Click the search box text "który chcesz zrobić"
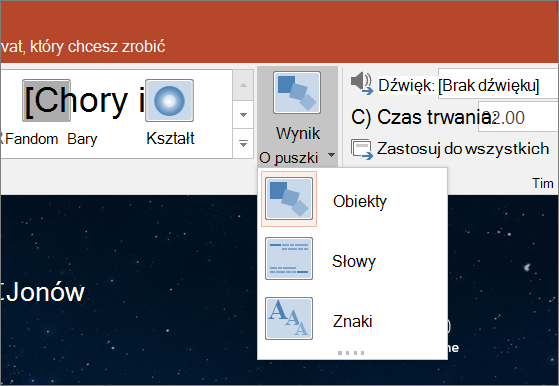559x386 pixels. [x=97, y=47]
